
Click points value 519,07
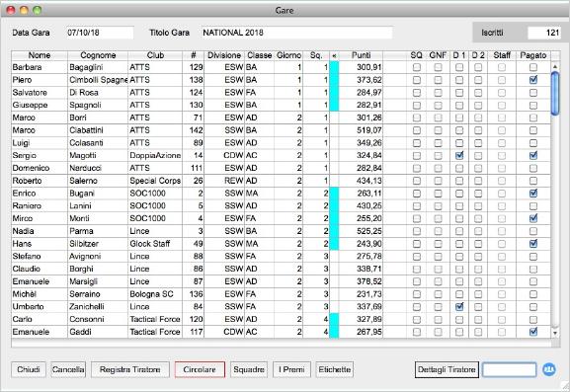(369, 130)
